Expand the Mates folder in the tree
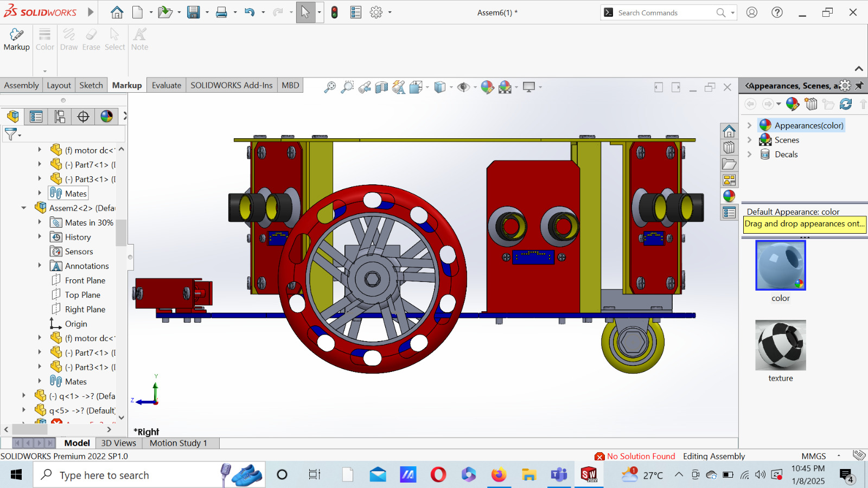Screen dimensions: 868x488 pos(40,193)
